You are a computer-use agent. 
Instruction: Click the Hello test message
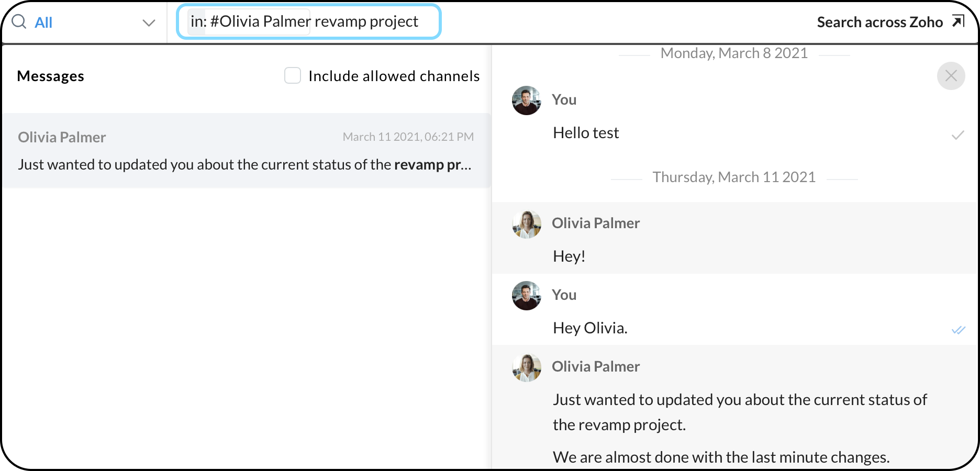click(586, 133)
